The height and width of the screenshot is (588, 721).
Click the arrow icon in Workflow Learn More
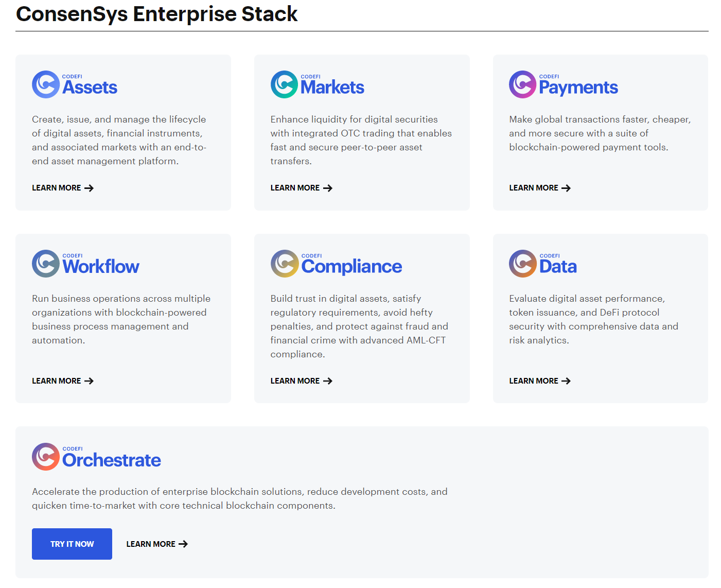pyautogui.click(x=89, y=381)
